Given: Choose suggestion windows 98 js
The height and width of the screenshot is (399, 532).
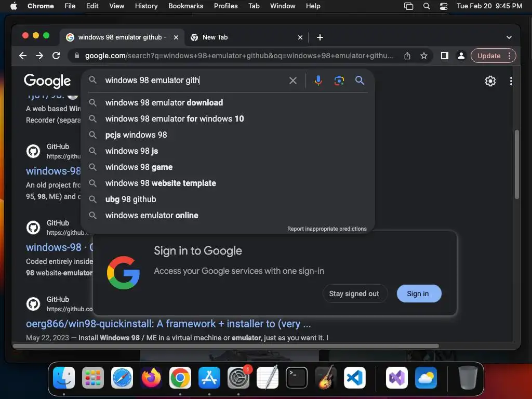Looking at the screenshot, I should (x=228, y=151).
